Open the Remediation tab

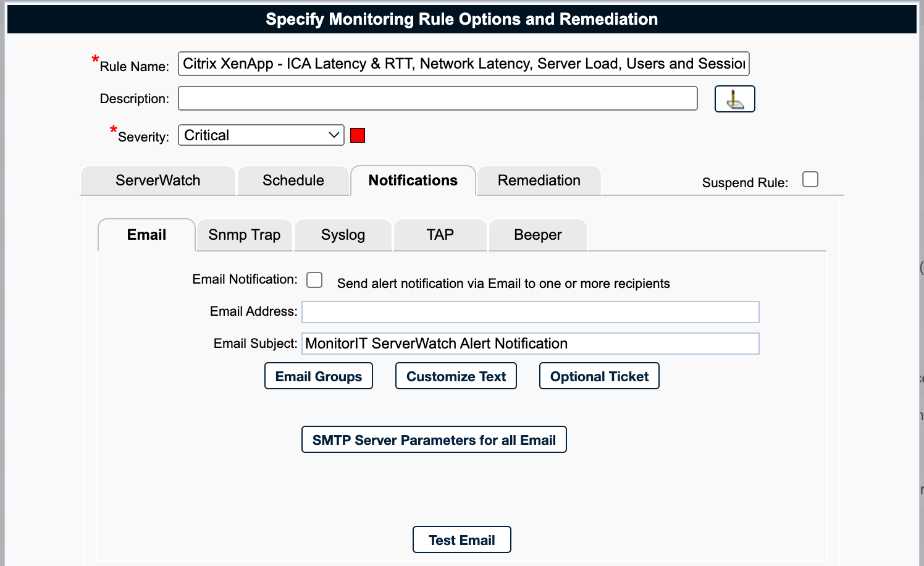[x=539, y=180]
